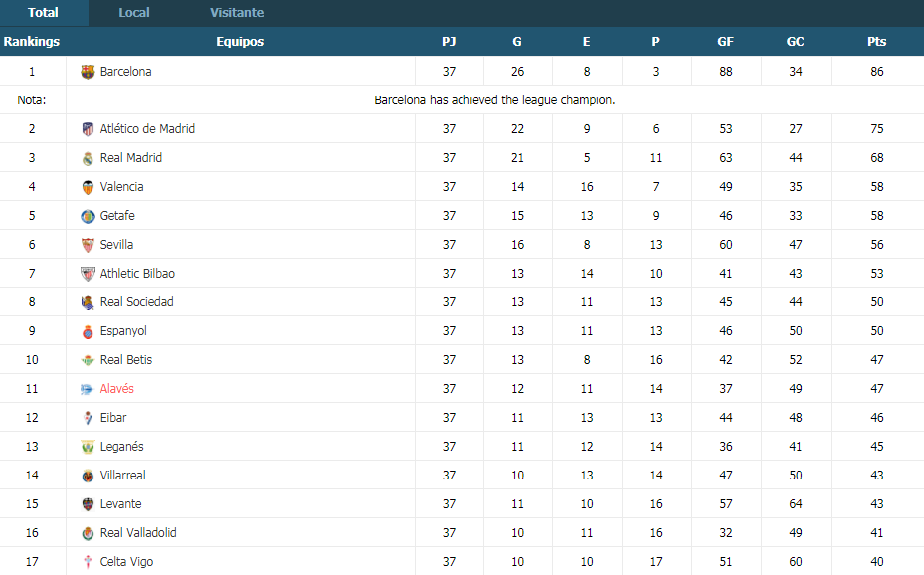Click the Sevilla club crest icon
924x575 pixels.
(88, 245)
